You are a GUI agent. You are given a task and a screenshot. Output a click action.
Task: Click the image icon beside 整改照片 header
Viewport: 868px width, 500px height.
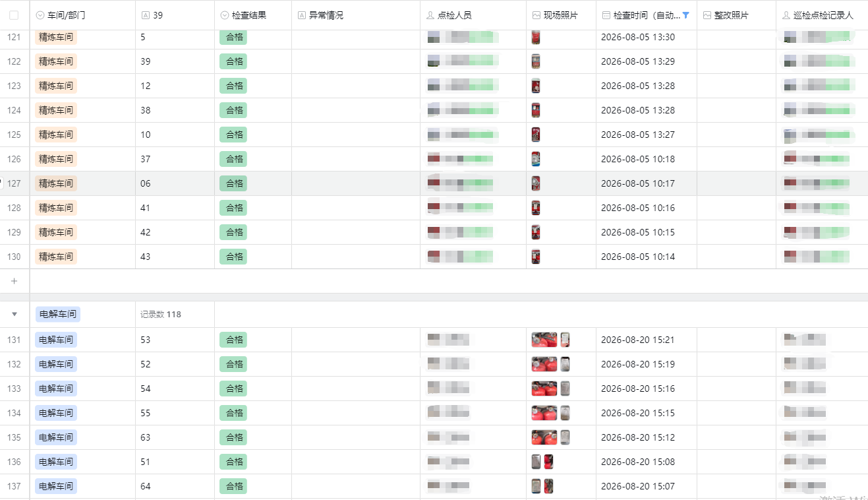click(707, 15)
